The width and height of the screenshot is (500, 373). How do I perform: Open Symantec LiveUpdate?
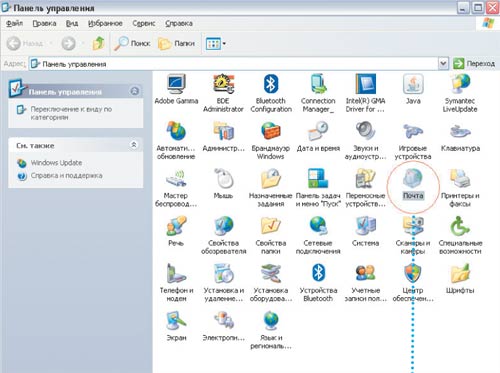[460, 93]
